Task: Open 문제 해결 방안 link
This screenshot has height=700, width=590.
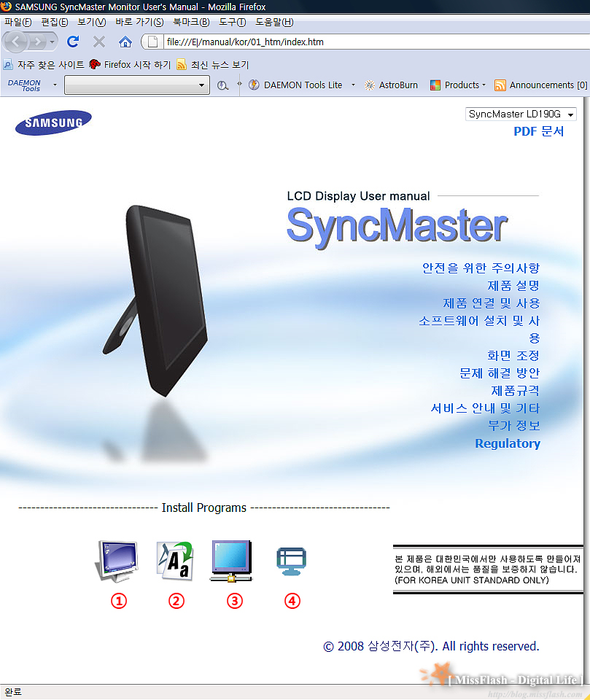Action: point(500,373)
